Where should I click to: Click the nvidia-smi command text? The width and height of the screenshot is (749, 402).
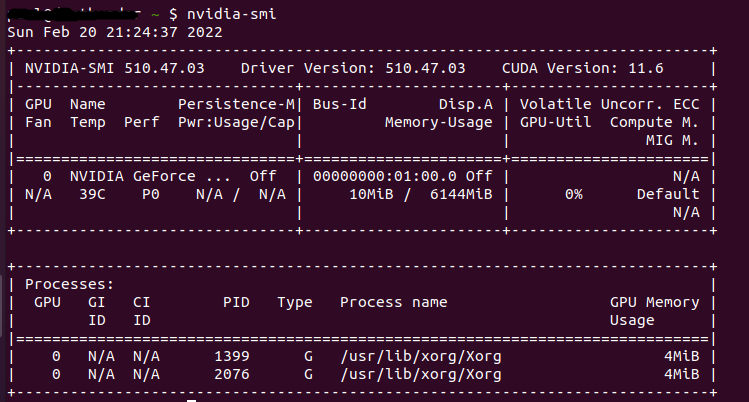coord(231,14)
